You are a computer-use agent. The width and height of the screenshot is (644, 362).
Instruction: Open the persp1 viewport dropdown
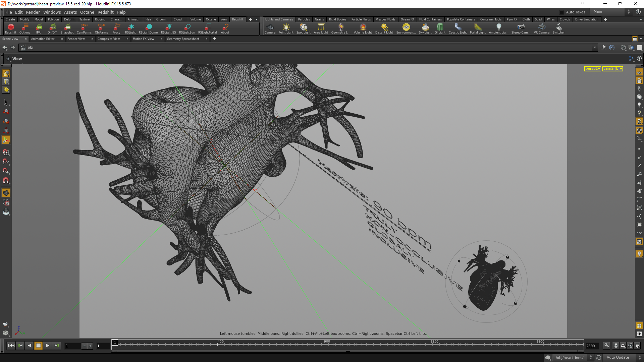click(592, 69)
